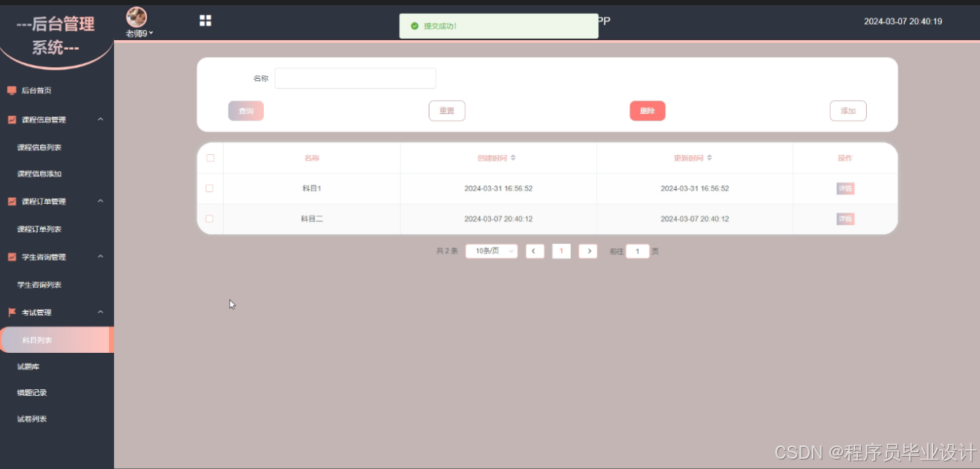Click the 详情 button for 科目一 row
Viewport: 980px width, 469px height.
click(845, 188)
